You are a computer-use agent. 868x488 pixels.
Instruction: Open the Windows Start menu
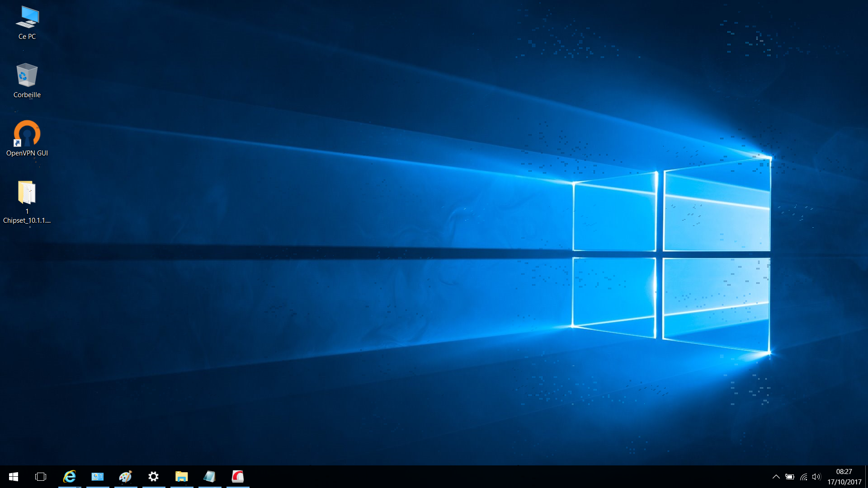[13, 477]
